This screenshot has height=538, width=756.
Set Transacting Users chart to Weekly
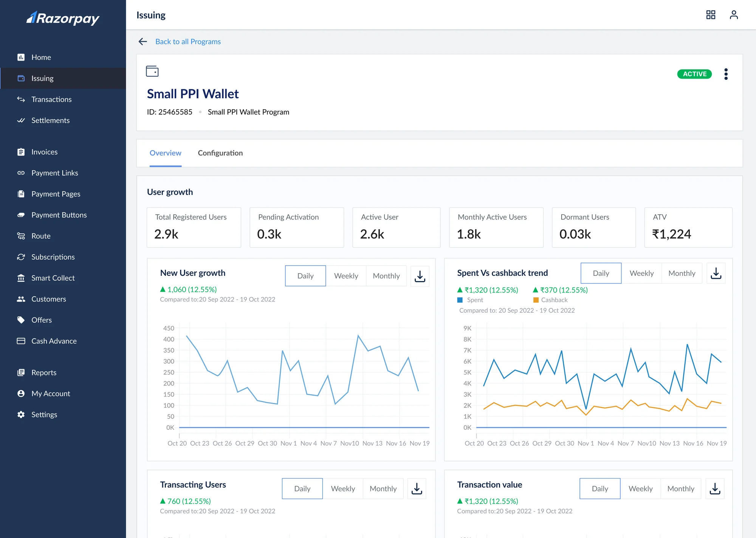click(x=343, y=489)
